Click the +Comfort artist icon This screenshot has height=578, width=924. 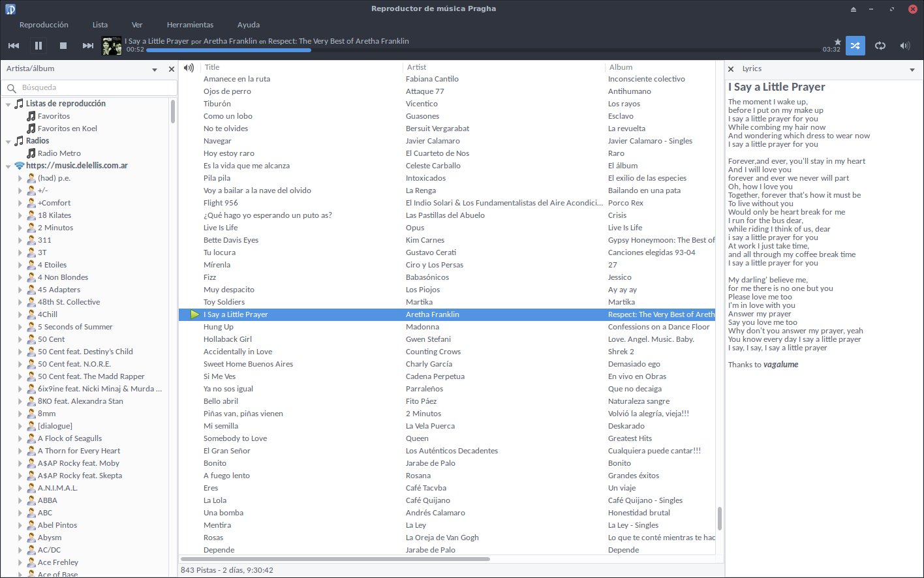tap(31, 203)
